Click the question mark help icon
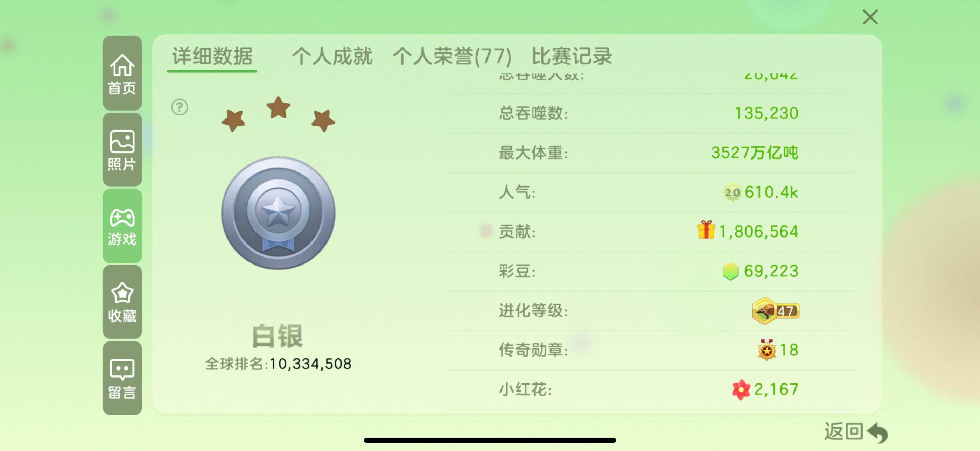The height and width of the screenshot is (451, 980). click(180, 107)
